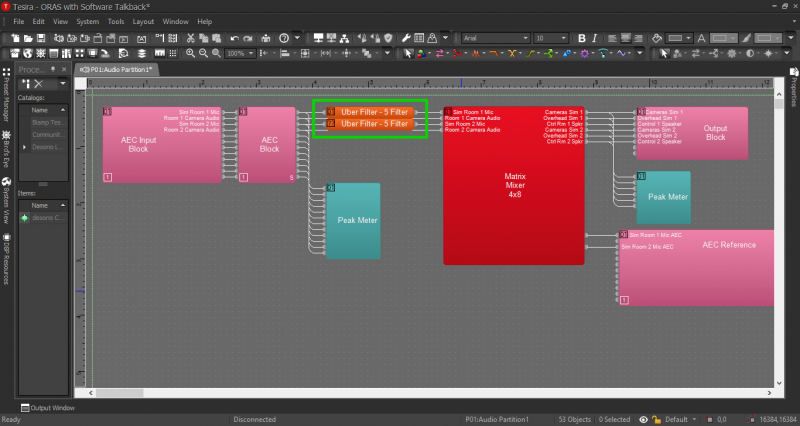The image size is (800, 426).
Task: Open the Preset Manager side panel
Action: coord(6,95)
